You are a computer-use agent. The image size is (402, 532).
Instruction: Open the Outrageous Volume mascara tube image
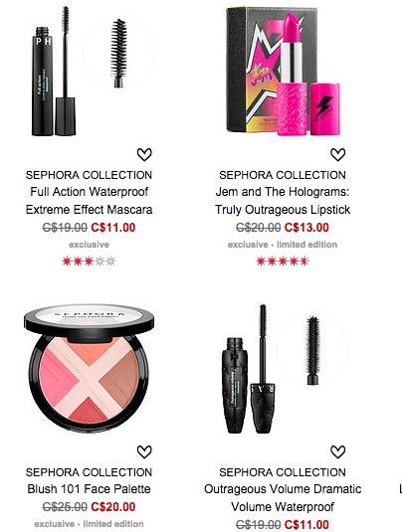coord(249,370)
